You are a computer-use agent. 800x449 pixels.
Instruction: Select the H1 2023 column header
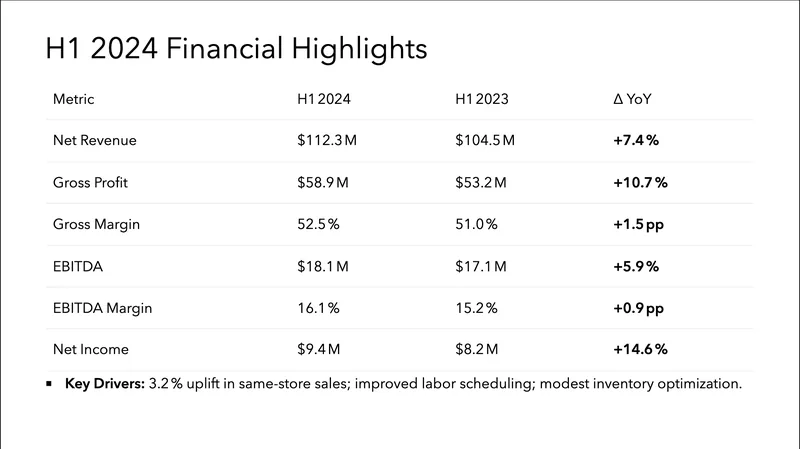[x=481, y=100]
